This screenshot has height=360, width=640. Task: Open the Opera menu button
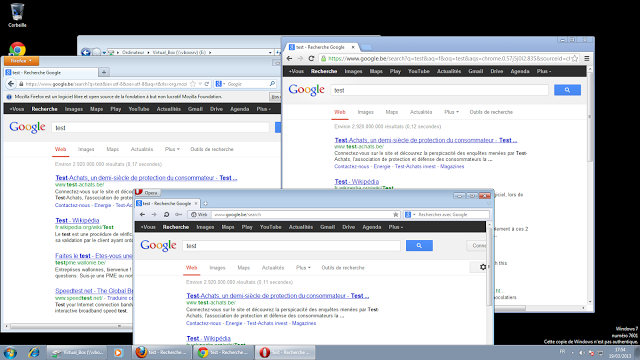click(147, 192)
